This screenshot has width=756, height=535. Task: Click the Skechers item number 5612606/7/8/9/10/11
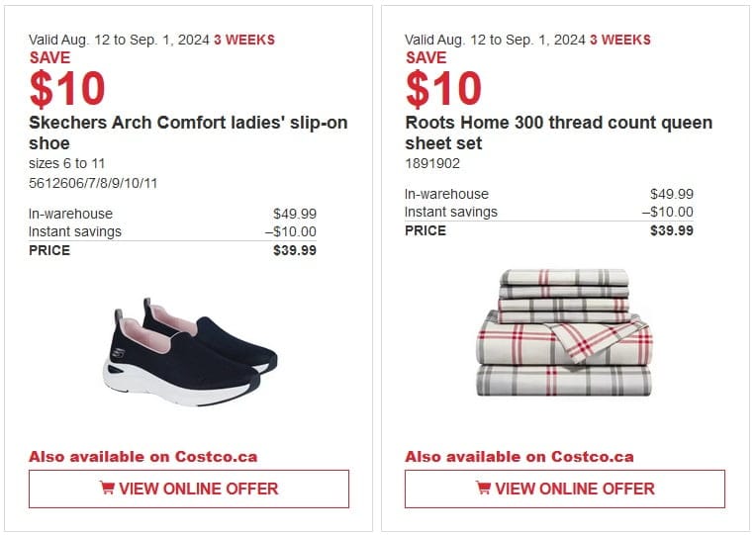(93, 183)
